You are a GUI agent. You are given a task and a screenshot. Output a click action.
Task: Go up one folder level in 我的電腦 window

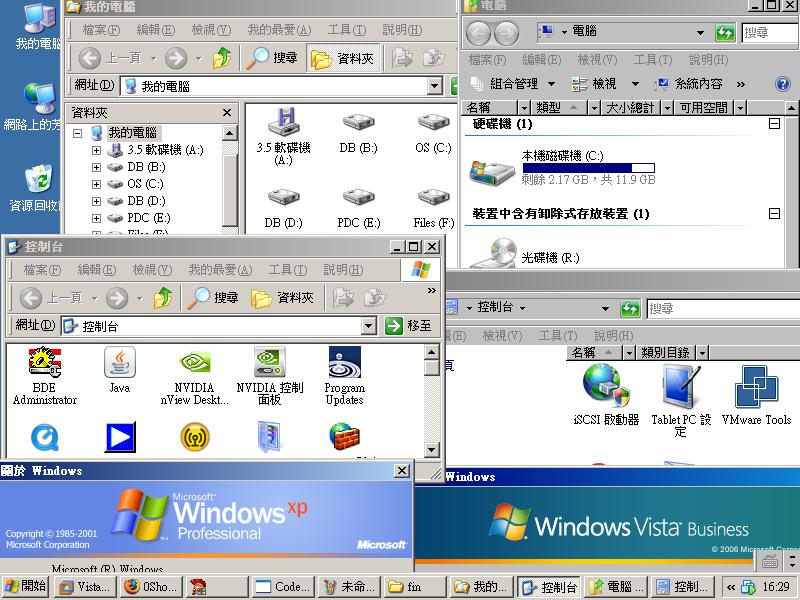pos(222,58)
